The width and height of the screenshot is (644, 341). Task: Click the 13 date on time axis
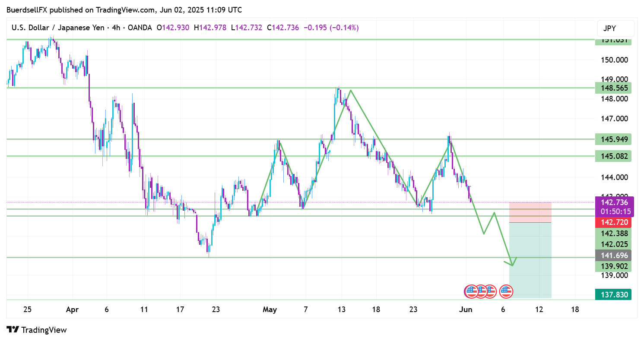[342, 309]
